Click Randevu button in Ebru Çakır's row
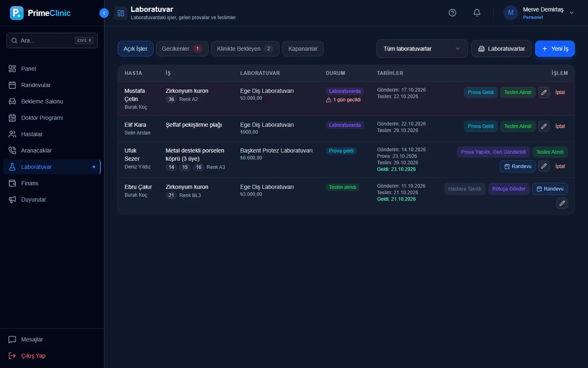The height and width of the screenshot is (368, 588). [550, 189]
